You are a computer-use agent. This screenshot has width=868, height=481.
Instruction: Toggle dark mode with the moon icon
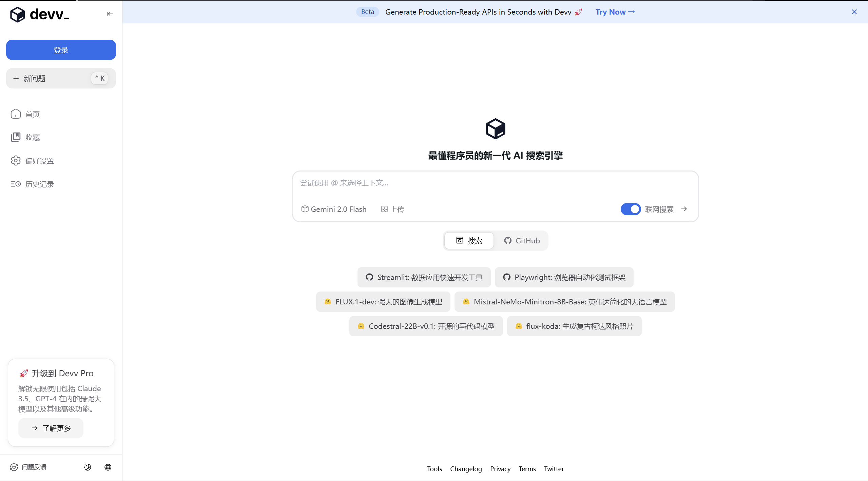click(88, 467)
